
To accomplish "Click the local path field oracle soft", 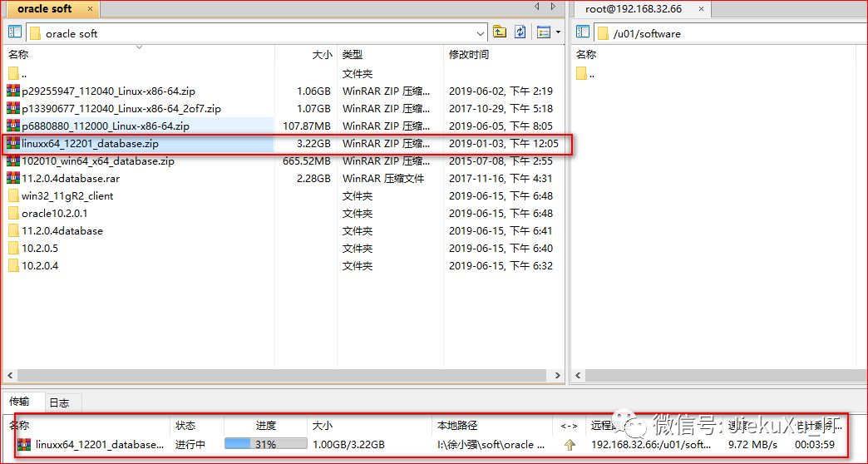I will pos(257,33).
